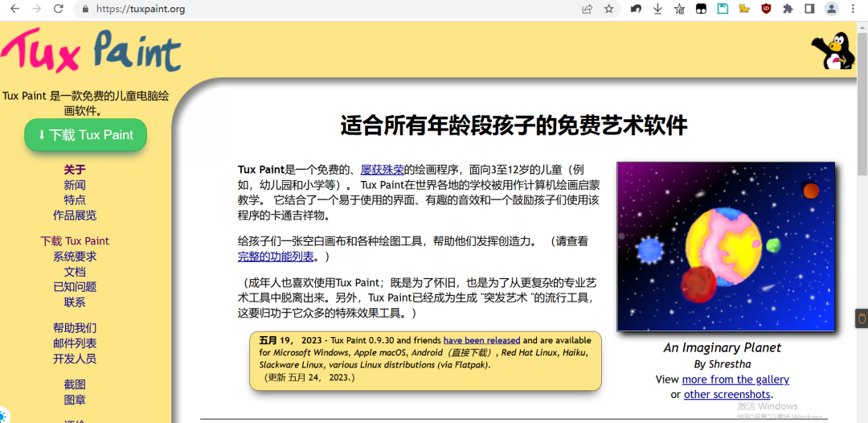Click the black rounded-square extension icon
This screenshot has width=868, height=423.
701,9
